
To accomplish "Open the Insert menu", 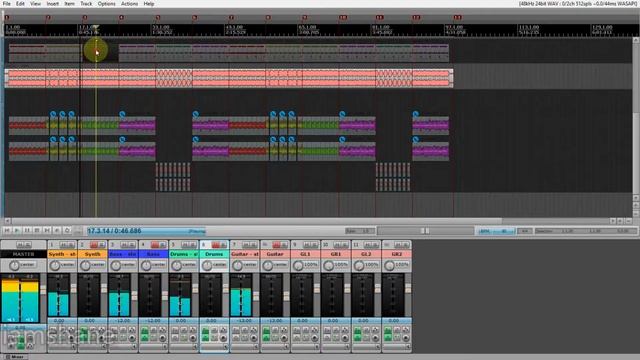I will coord(53,4).
